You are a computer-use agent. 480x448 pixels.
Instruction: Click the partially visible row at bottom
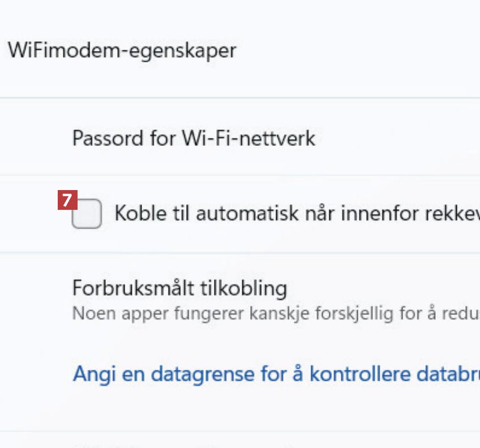point(226,441)
